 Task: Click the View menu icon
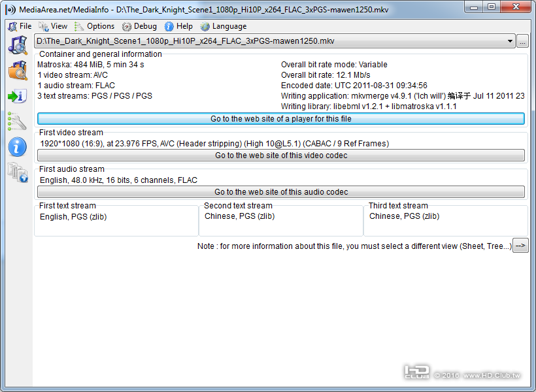(43, 26)
